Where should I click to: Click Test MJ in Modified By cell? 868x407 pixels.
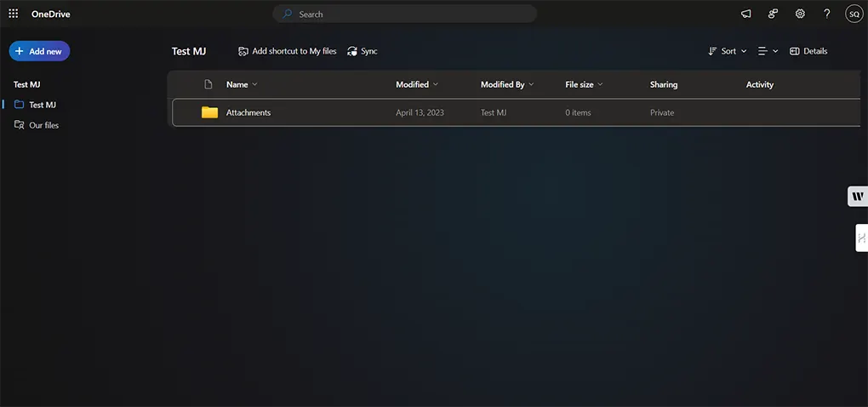tap(494, 112)
